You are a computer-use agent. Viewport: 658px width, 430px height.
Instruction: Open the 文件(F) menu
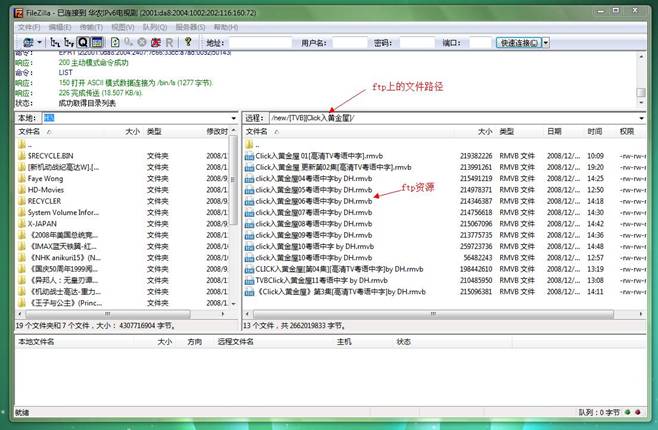(29, 27)
